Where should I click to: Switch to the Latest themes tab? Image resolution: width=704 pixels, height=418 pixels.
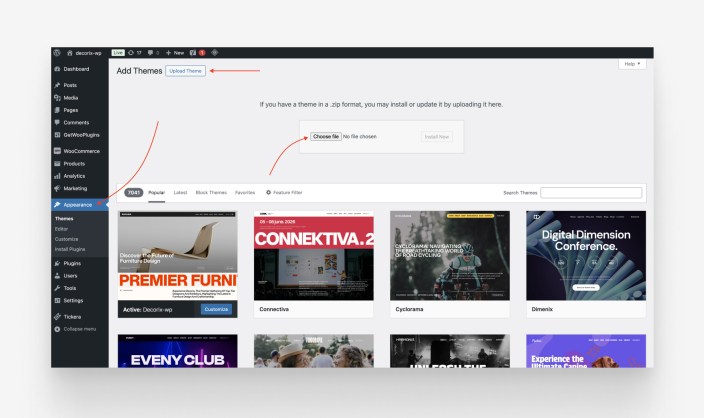pyautogui.click(x=180, y=193)
